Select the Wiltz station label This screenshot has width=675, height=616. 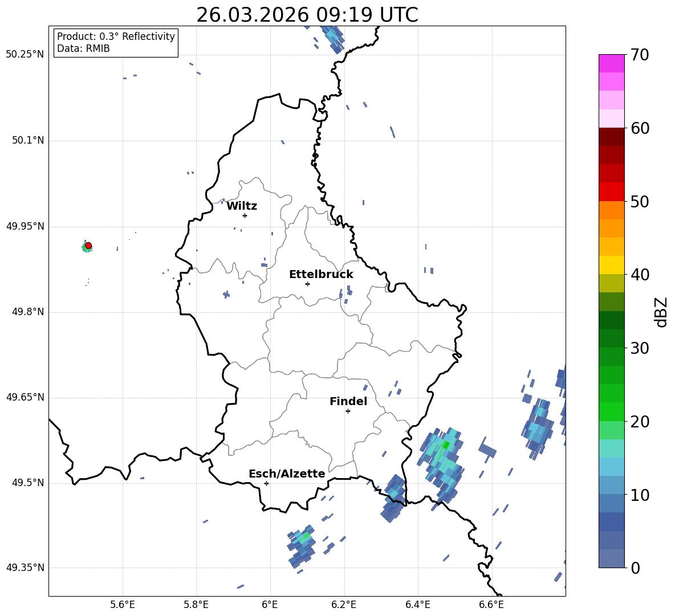tap(242, 206)
